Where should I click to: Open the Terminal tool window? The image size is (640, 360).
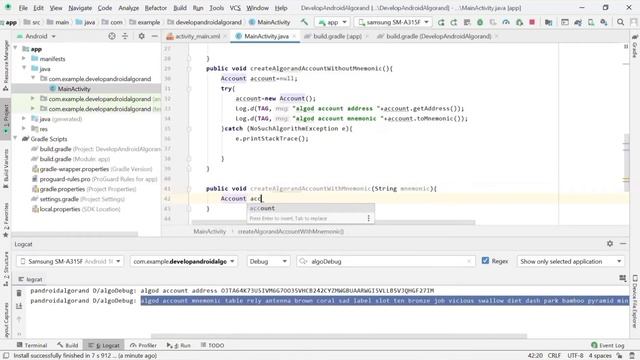[32, 345]
